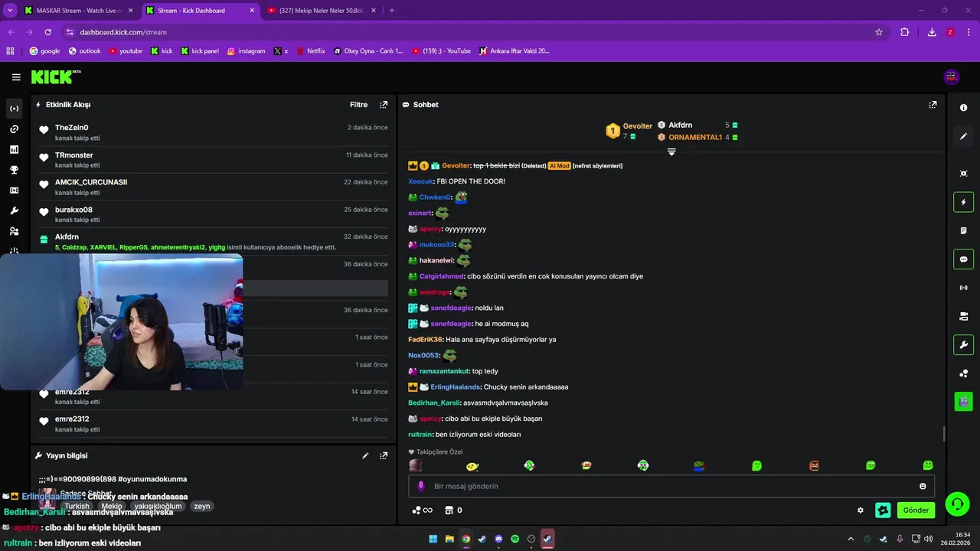The width and height of the screenshot is (980, 551).
Task: Click username FadEriK36 in chat
Action: pyautogui.click(x=426, y=340)
